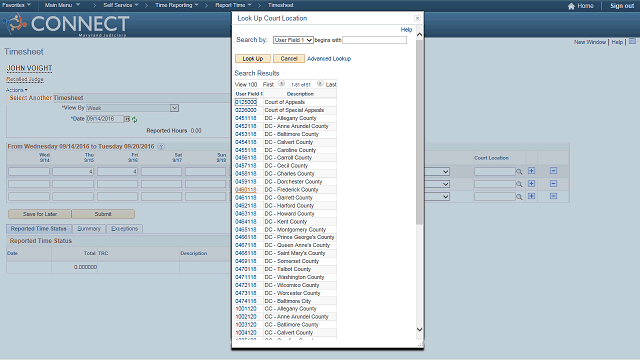Open the New Window link
The image size is (640, 360).
coord(590,42)
